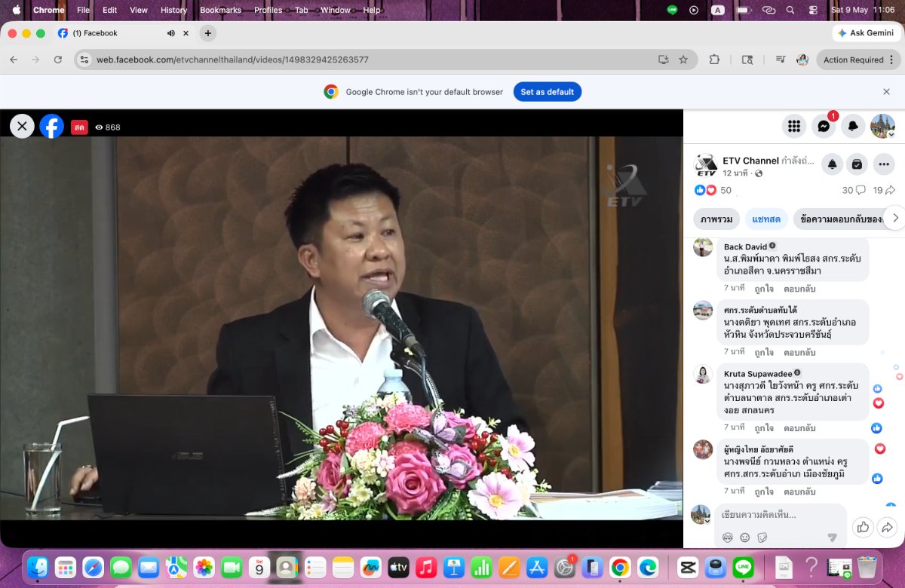This screenshot has height=588, width=905.
Task: Mute the Facebook tab audio
Action: pyautogui.click(x=171, y=33)
